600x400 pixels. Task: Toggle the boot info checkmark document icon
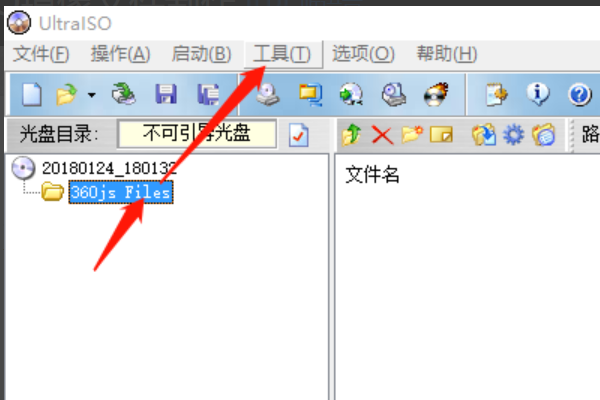298,135
